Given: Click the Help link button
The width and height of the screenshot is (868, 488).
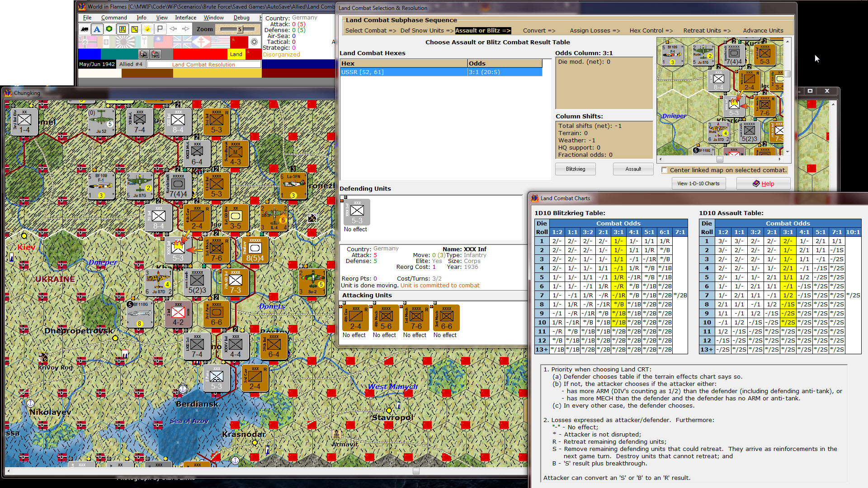Looking at the screenshot, I should click(763, 183).
